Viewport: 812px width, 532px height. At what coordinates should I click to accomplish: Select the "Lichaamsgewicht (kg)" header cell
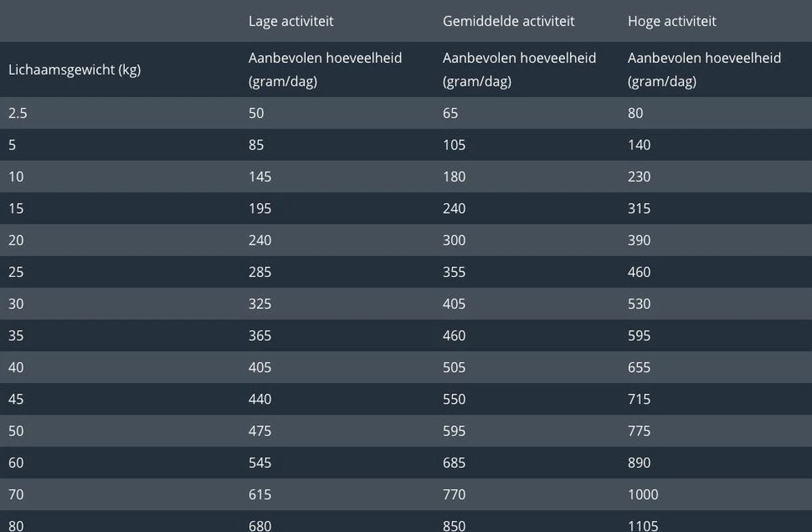(x=74, y=69)
